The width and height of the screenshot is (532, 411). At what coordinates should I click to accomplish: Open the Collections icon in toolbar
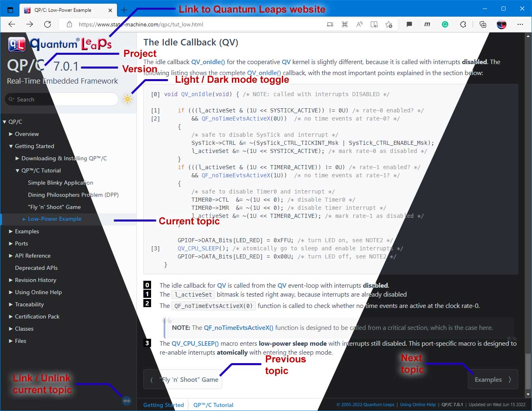(x=483, y=24)
